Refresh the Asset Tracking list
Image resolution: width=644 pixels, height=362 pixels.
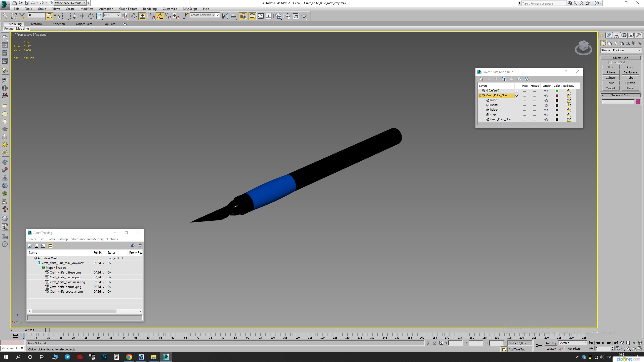pos(30,246)
